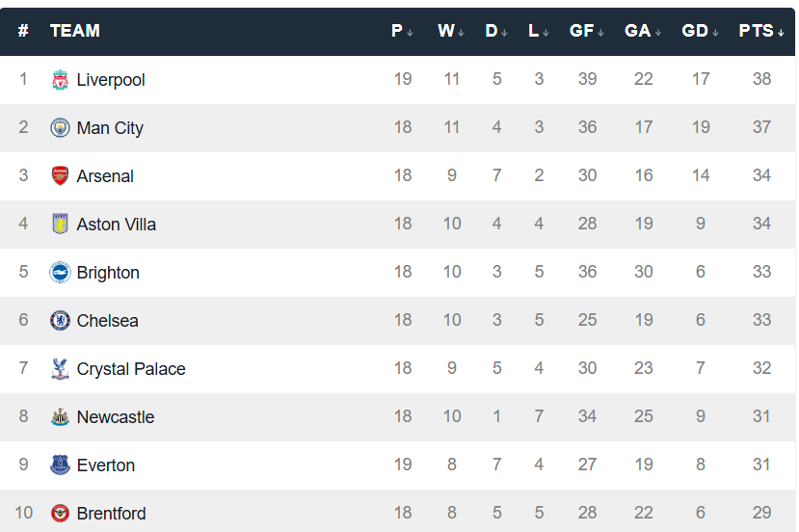Sort table by PTS column
This screenshot has height=532, width=799.
761,31
